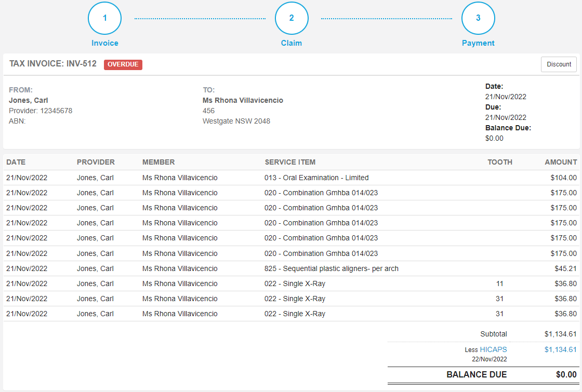This screenshot has height=392, width=582.
Task: Click the MEMBER column header
Action: point(158,162)
